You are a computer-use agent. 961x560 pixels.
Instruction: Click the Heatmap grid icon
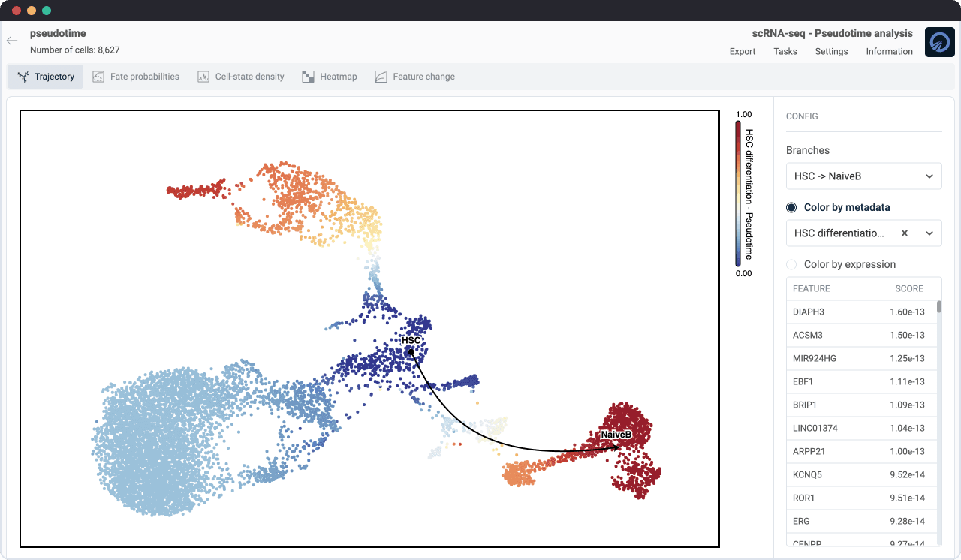[x=308, y=77]
